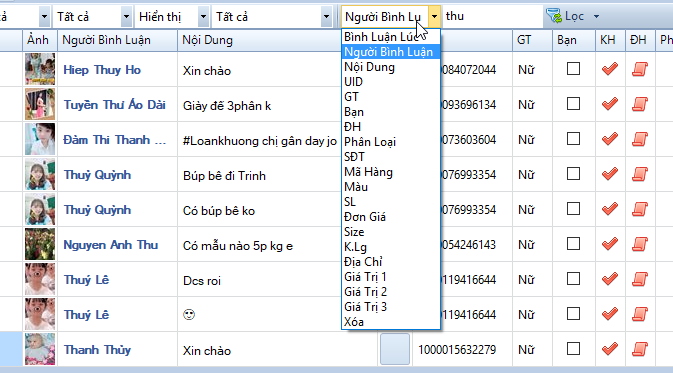Choose Nội Dung from the dropdown list
673x373 pixels.
coord(391,67)
